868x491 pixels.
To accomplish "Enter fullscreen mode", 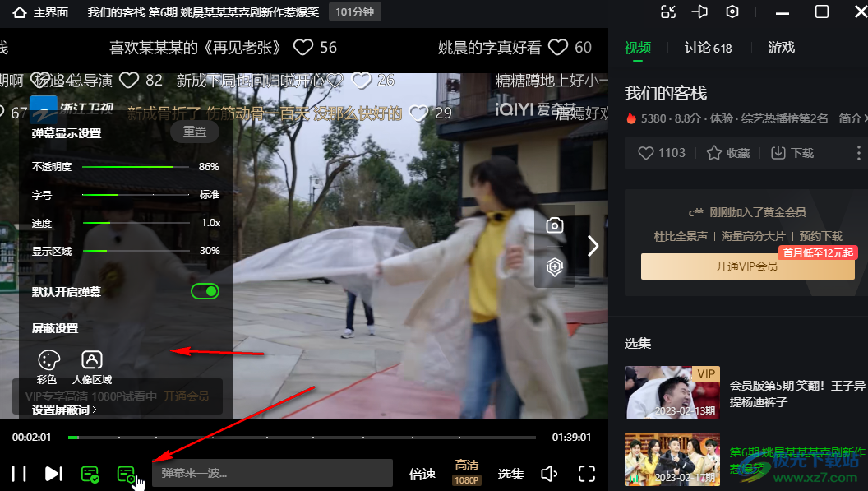I will point(587,474).
